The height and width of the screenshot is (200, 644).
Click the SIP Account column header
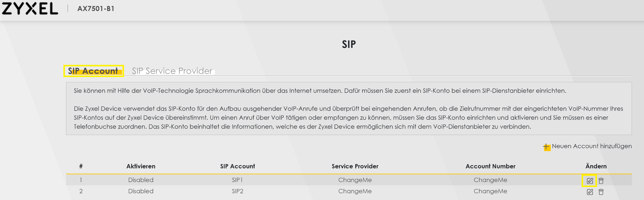click(x=237, y=166)
